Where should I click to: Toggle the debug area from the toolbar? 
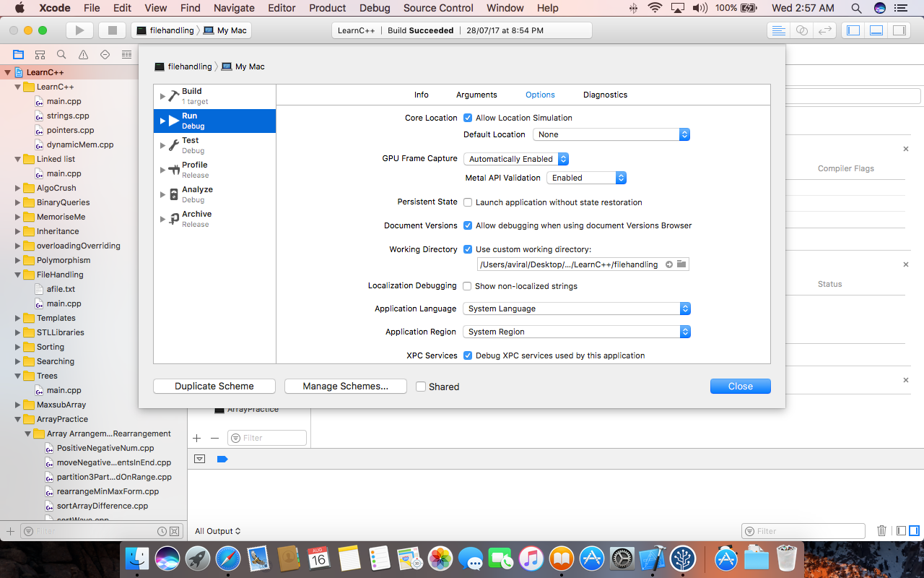tap(876, 30)
